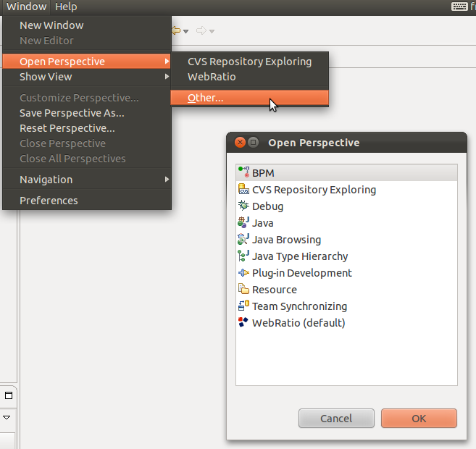Select WebRatio in the perspective submenu

(x=249, y=77)
